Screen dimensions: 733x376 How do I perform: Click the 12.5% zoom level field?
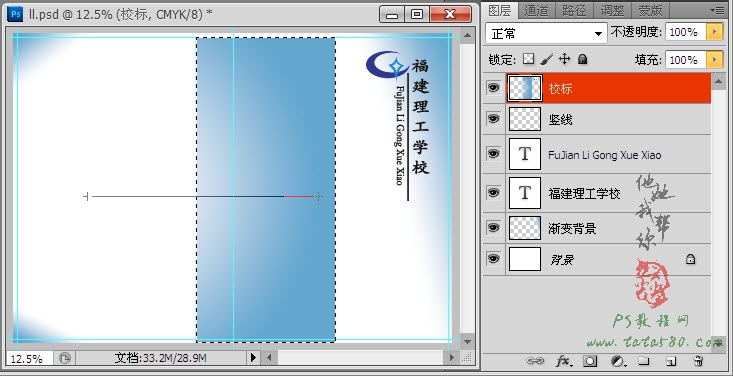pos(29,359)
